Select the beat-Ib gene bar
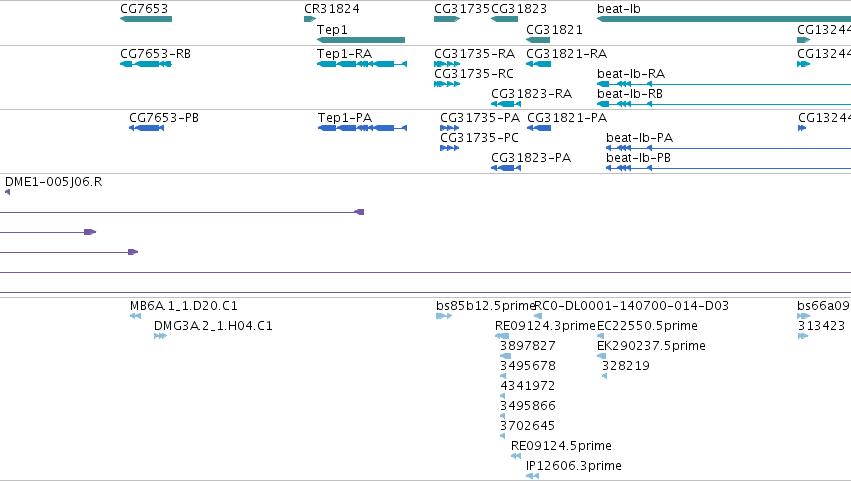 (724, 19)
